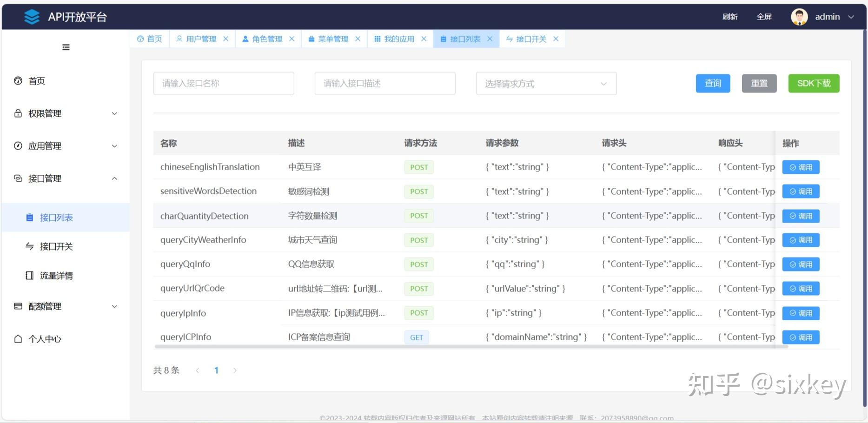This screenshot has height=423, width=868.
Task: Close the 用户管理 tab
Action: click(x=226, y=39)
